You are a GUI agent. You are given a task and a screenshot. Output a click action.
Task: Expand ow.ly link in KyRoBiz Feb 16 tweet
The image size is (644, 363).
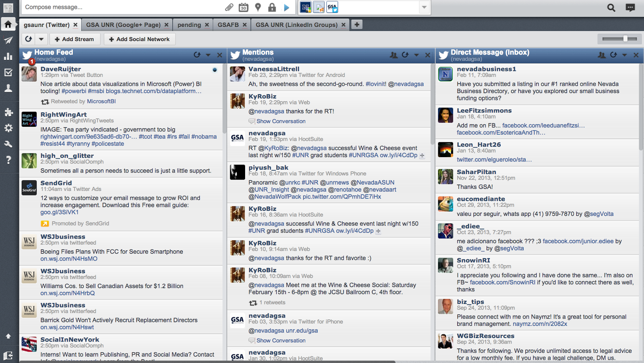(x=378, y=231)
